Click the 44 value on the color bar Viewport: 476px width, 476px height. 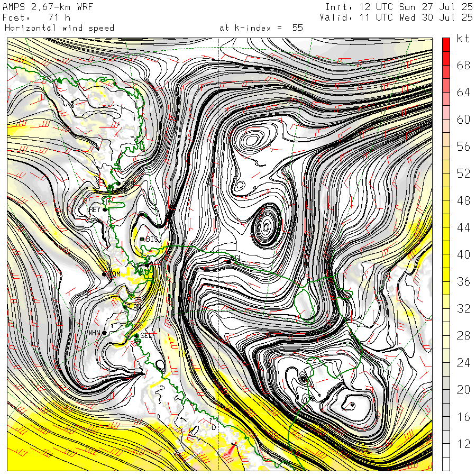click(463, 227)
